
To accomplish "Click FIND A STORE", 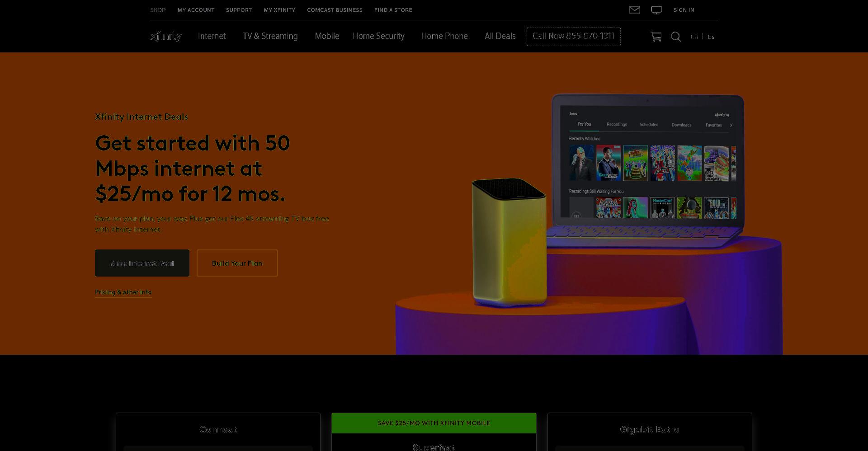I will (393, 10).
